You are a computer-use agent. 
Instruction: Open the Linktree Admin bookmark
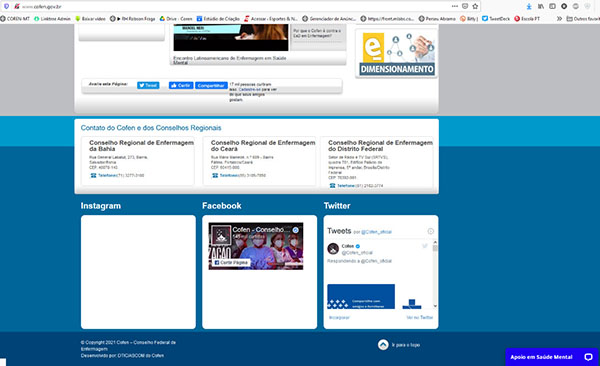click(x=52, y=18)
